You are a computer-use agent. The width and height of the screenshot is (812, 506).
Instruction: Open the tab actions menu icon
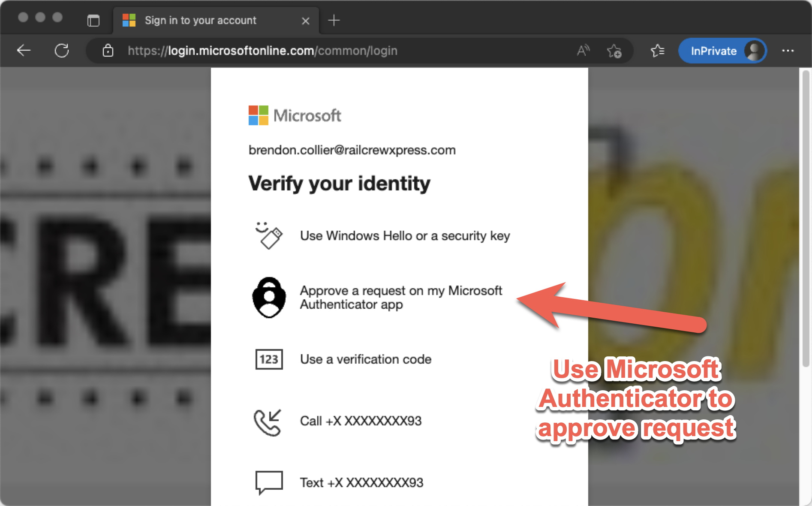tap(93, 21)
